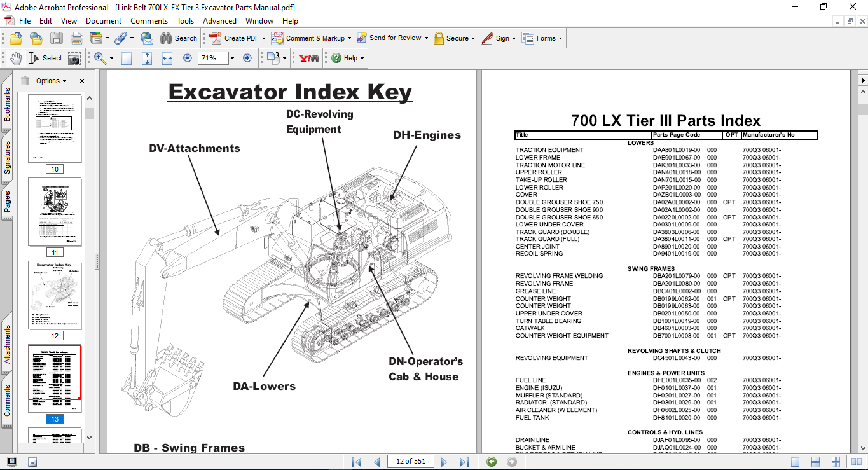The height and width of the screenshot is (470, 868).
Task: Switch to the Bookmarks tab
Action: pos(7,104)
